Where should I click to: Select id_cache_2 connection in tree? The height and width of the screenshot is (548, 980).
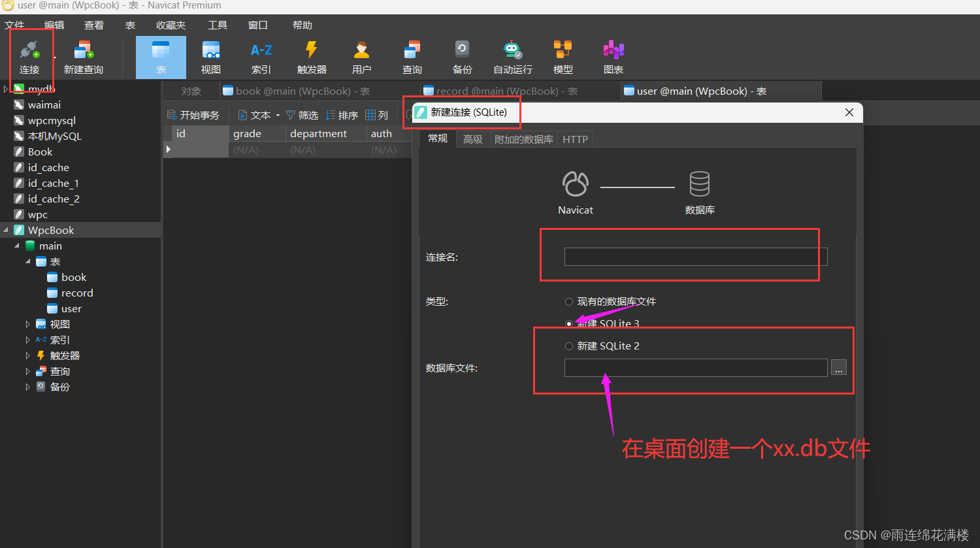53,199
